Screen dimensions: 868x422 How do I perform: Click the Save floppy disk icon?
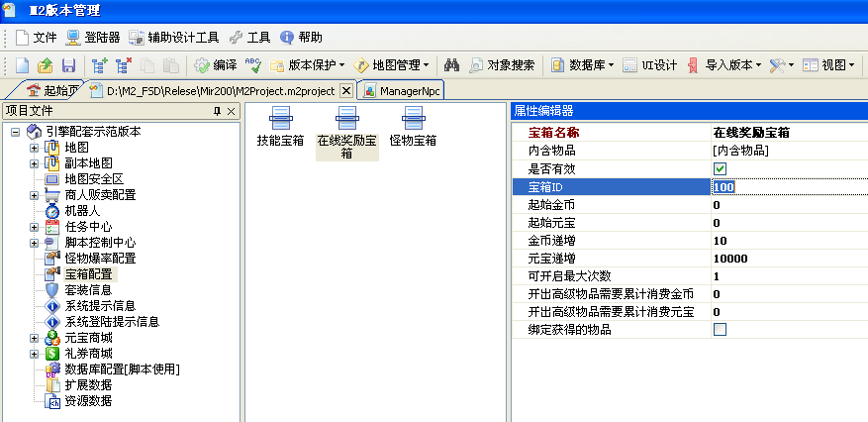(68, 65)
